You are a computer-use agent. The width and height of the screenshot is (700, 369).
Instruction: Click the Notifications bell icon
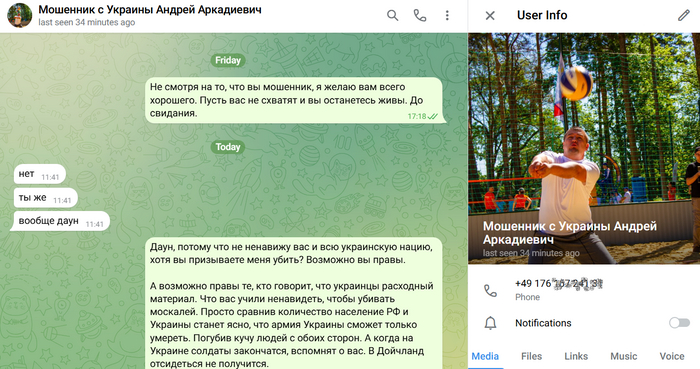(x=490, y=323)
